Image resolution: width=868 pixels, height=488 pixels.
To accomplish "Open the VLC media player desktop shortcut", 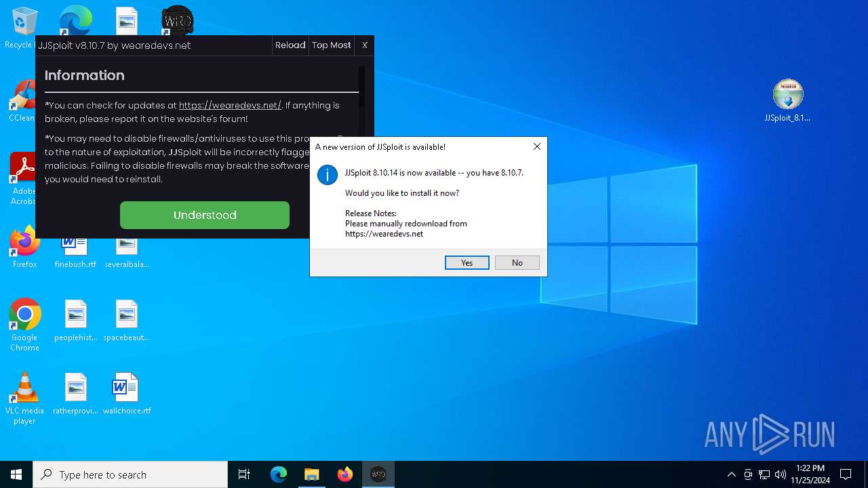I will tap(24, 399).
